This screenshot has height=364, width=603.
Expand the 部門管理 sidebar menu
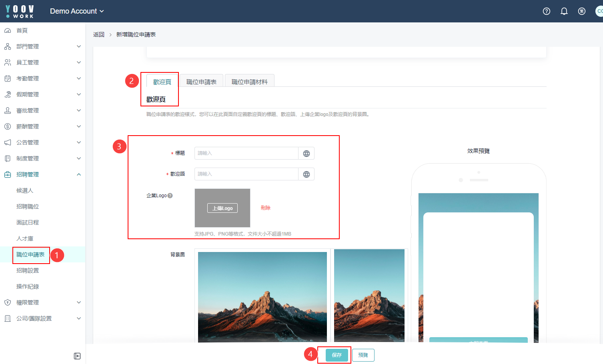[42, 46]
